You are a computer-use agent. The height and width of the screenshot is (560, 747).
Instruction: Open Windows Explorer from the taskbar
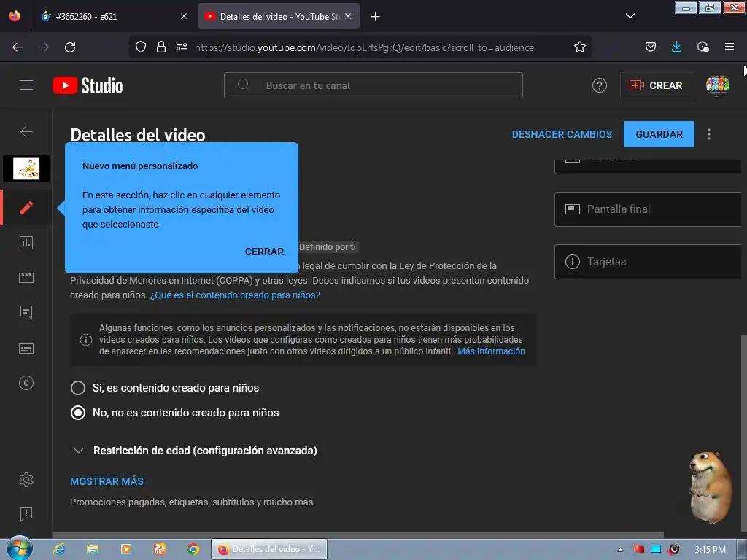click(93, 549)
